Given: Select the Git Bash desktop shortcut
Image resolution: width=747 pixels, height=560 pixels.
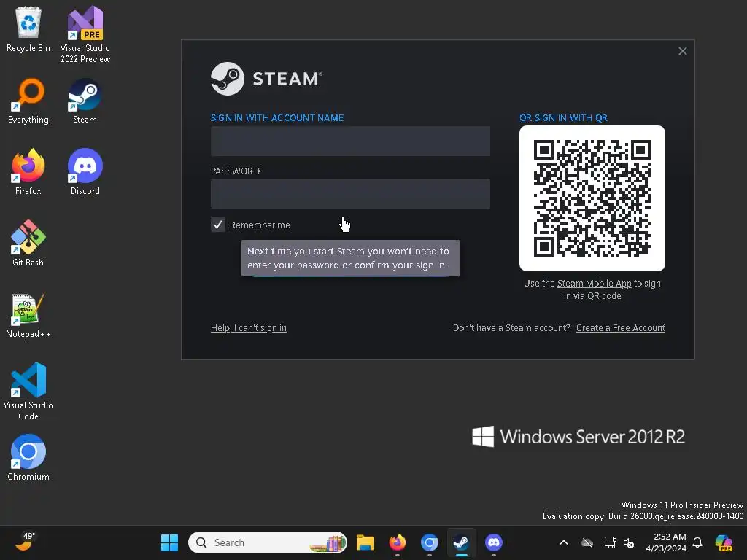Looking at the screenshot, I should 28,244.
